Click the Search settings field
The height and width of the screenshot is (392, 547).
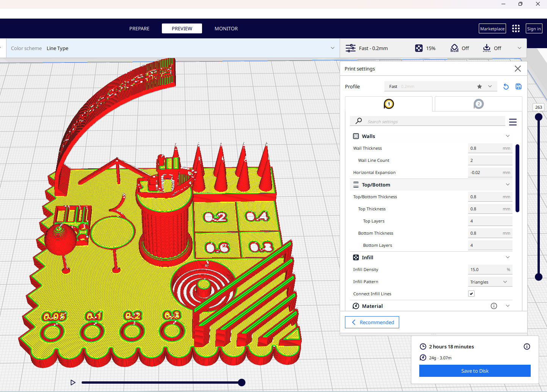click(x=428, y=121)
